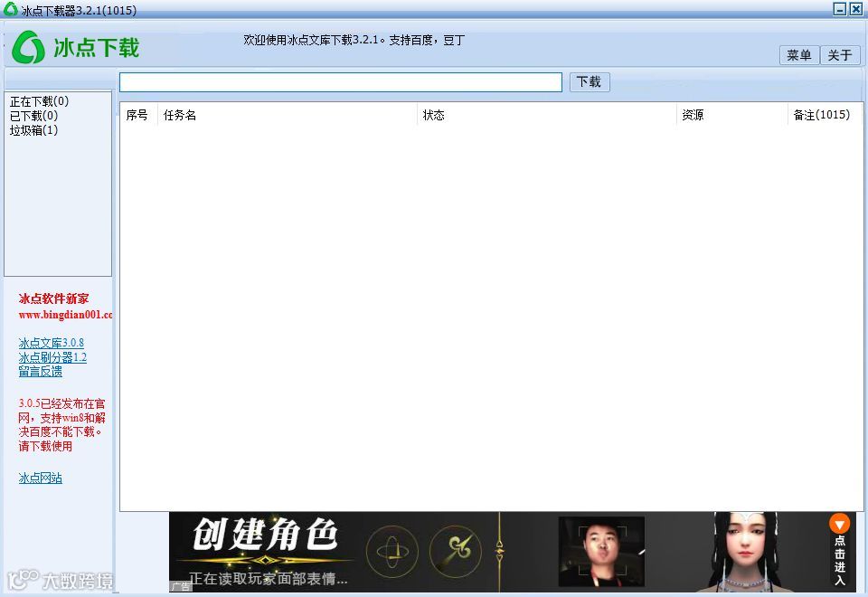This screenshot has height=597, width=868.
Task: Sort by the 任务名 column header
Action: [288, 115]
